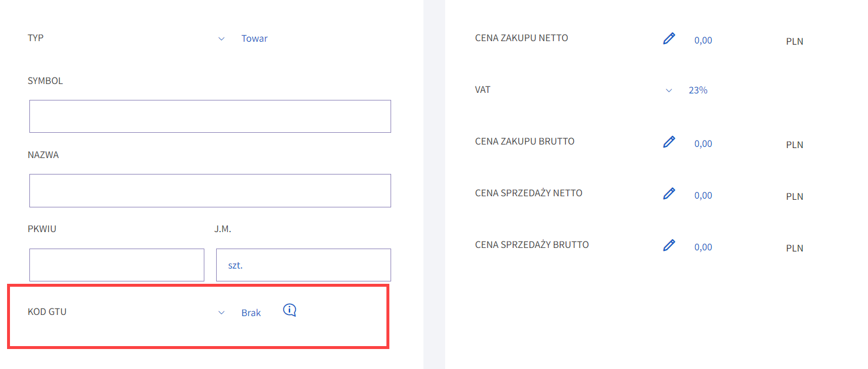Select the Towar type value
This screenshot has height=369, width=868.
(254, 39)
